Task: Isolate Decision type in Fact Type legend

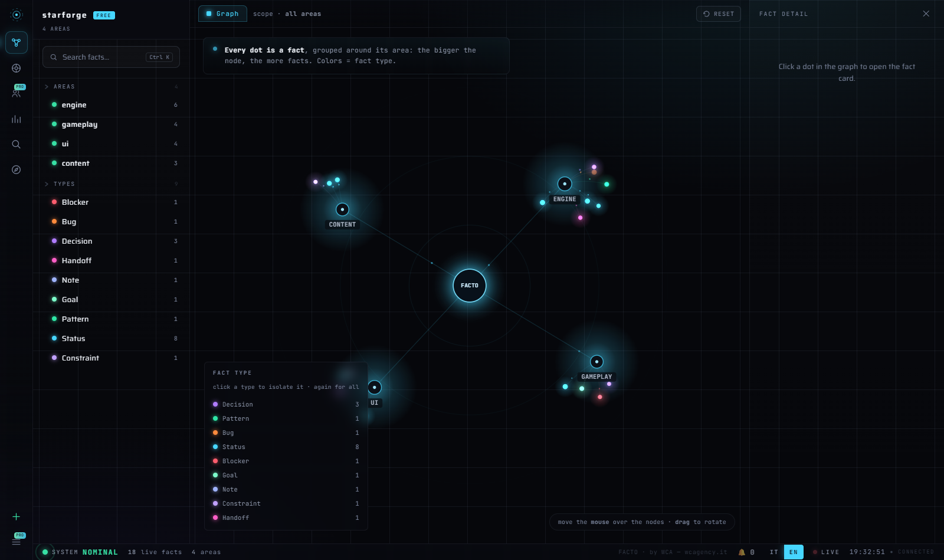Action: pos(286,404)
